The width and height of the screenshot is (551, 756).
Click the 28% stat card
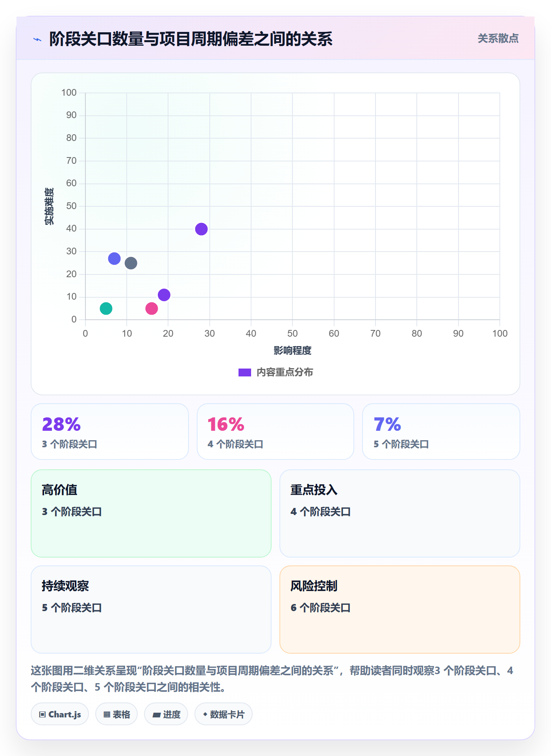tap(110, 432)
